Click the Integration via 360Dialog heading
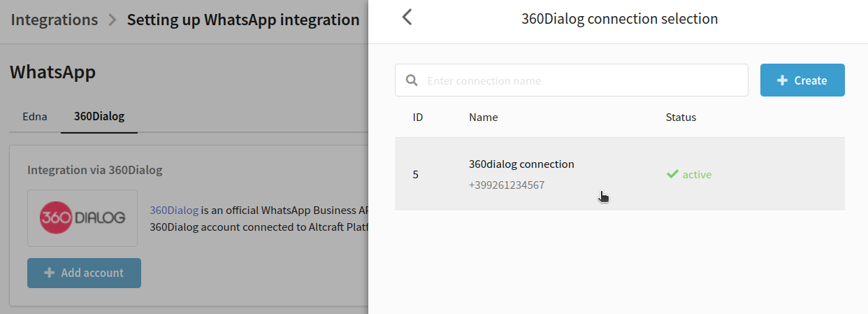This screenshot has width=868, height=314. pyautogui.click(x=95, y=170)
